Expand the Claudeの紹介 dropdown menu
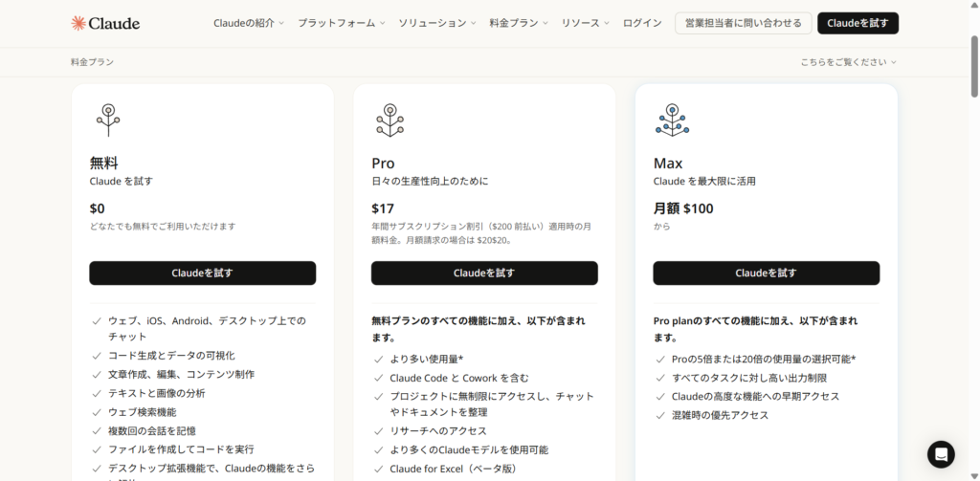980x481 pixels. click(x=248, y=23)
